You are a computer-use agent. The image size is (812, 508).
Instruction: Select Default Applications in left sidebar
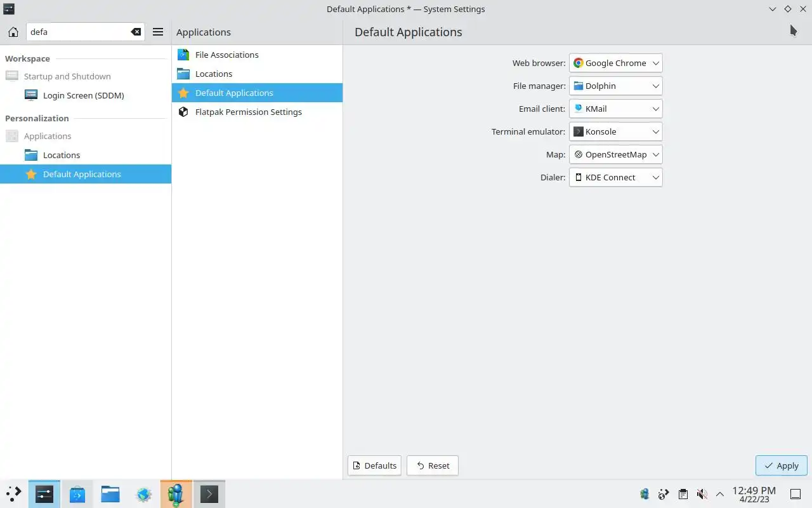pyautogui.click(x=86, y=174)
